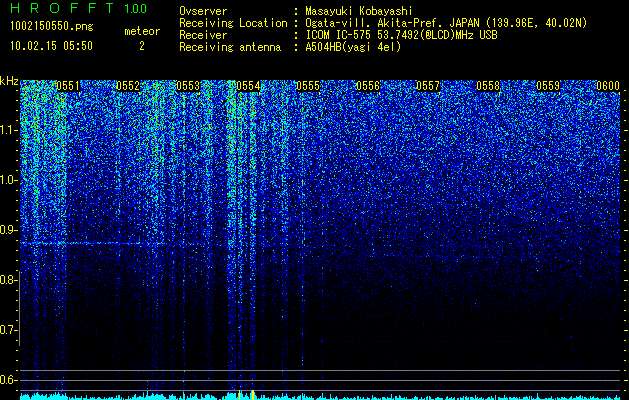Click the 0558 time marker

pos(488,86)
